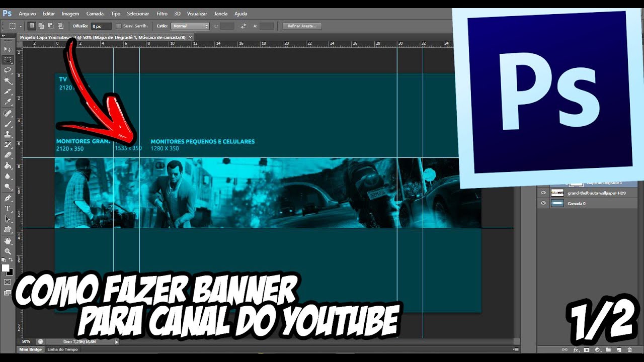Viewport: 644px width, 362px height.
Task: Open the tool preset picker arrow
Action: 21,26
